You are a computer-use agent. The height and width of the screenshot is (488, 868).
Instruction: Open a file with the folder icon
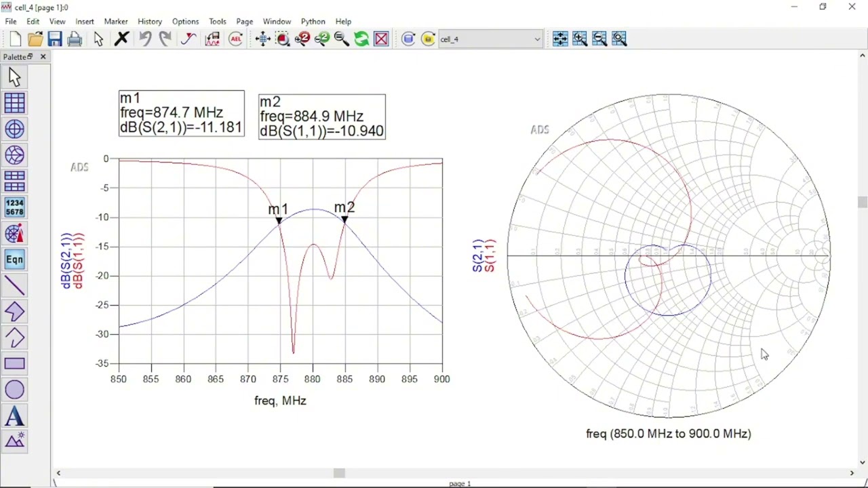(x=35, y=39)
